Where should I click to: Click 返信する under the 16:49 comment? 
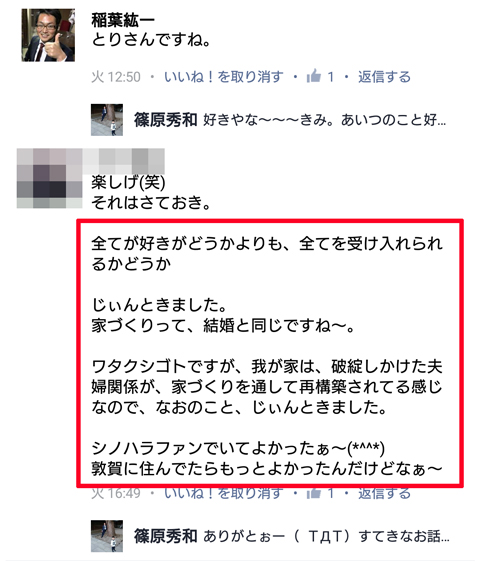(384, 493)
